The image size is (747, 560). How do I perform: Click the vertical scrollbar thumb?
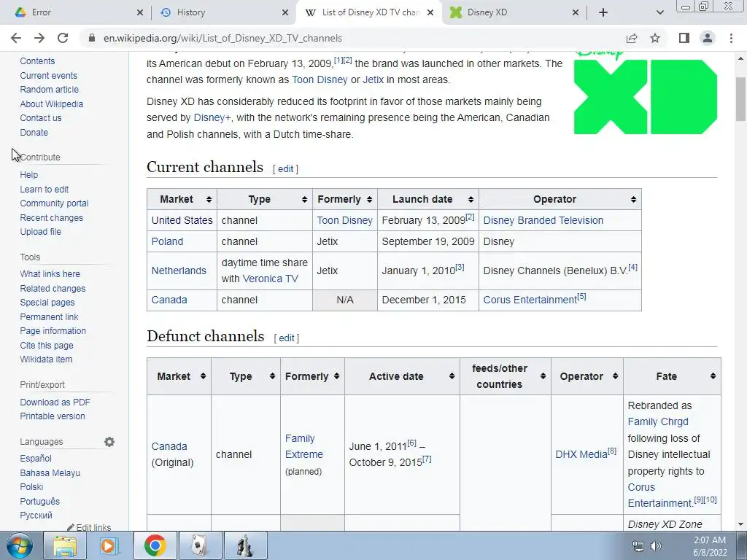tap(741, 99)
